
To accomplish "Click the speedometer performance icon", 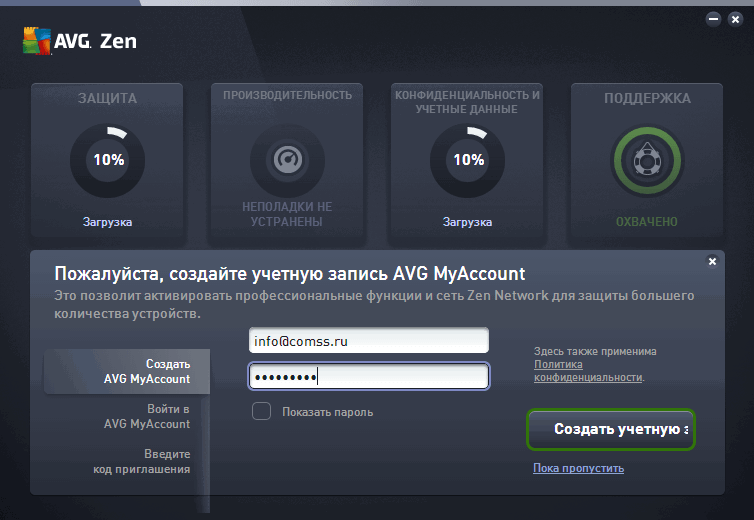I will [x=288, y=160].
